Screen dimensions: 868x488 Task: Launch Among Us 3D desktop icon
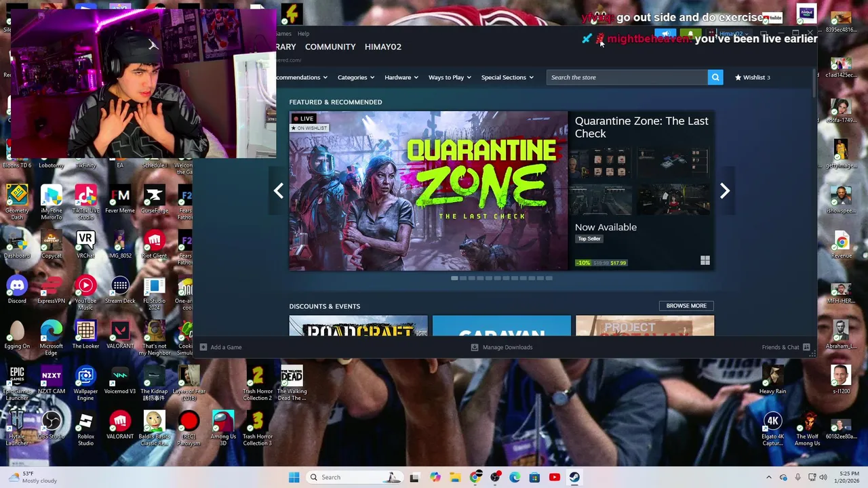tap(223, 429)
